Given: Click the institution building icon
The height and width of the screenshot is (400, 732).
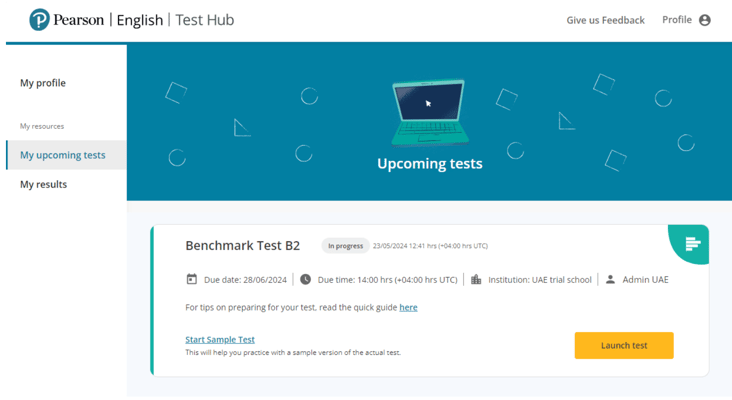Looking at the screenshot, I should [476, 279].
